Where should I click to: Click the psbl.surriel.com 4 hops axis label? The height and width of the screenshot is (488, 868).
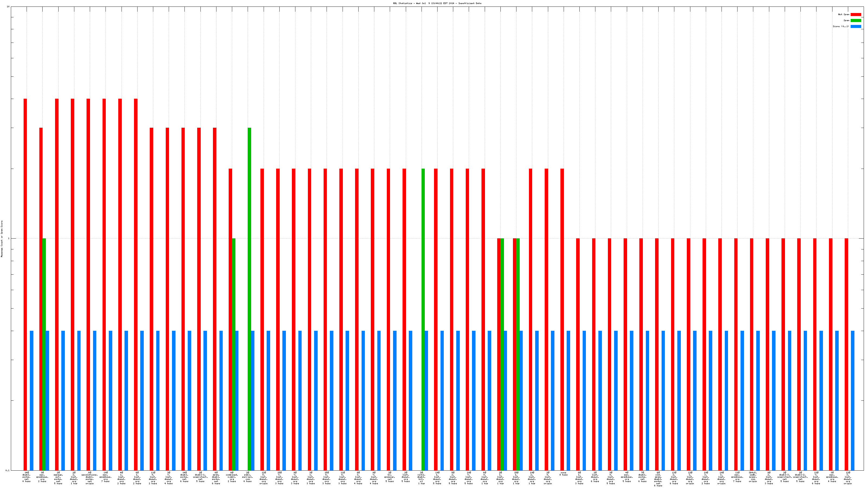pyautogui.click(x=248, y=477)
